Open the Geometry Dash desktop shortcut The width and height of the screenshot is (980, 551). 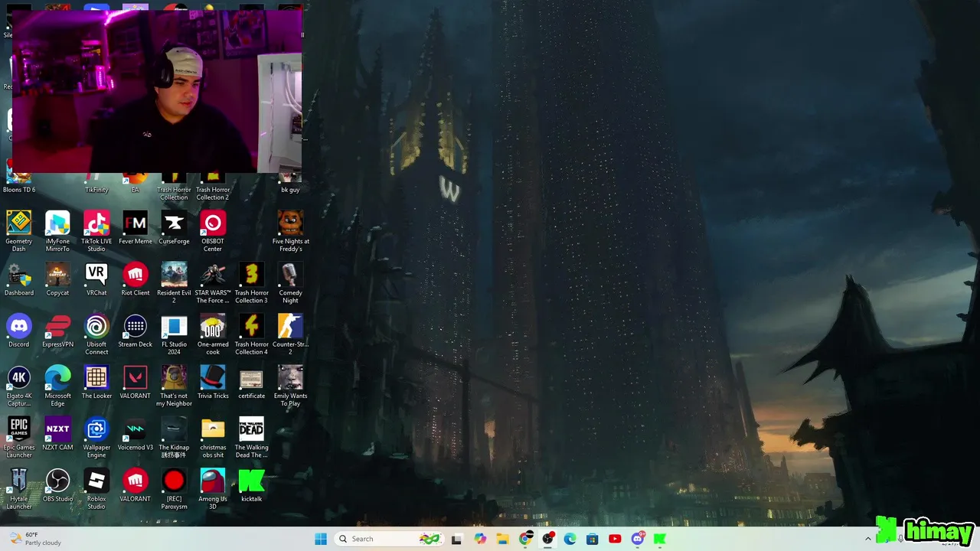pos(19,231)
